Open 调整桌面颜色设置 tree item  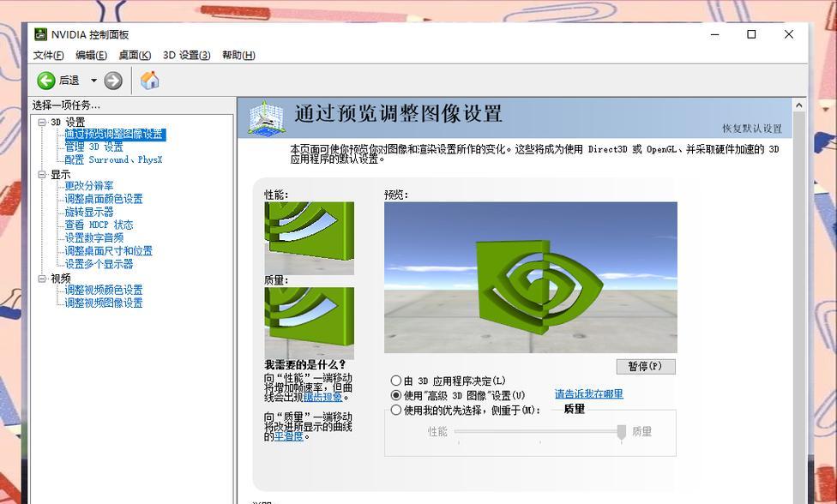pos(104,199)
